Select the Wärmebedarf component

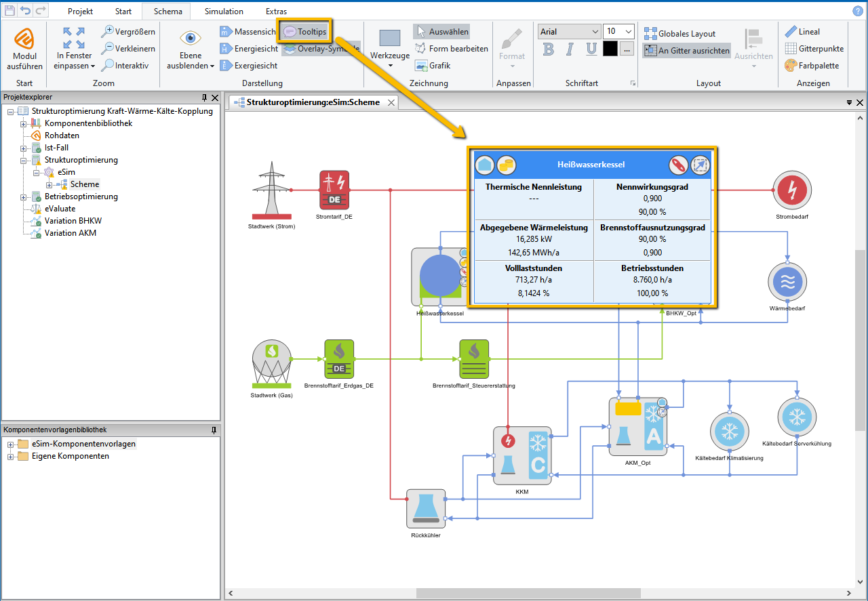click(x=787, y=283)
